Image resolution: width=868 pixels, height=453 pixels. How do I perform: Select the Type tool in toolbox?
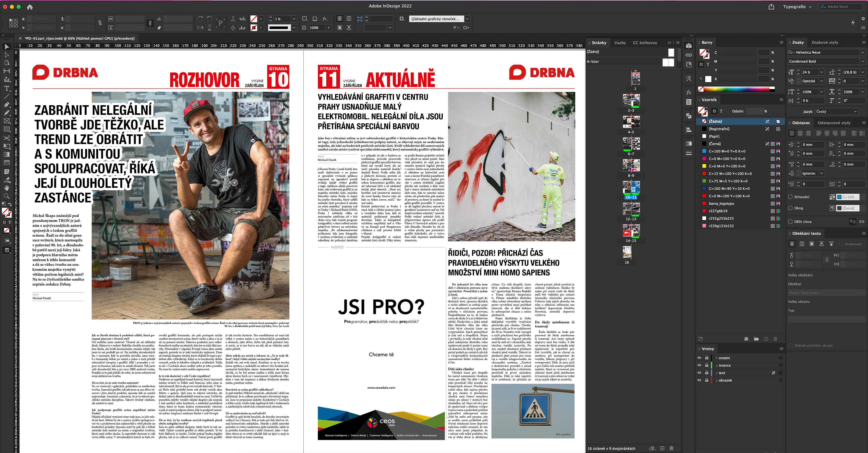[7, 88]
